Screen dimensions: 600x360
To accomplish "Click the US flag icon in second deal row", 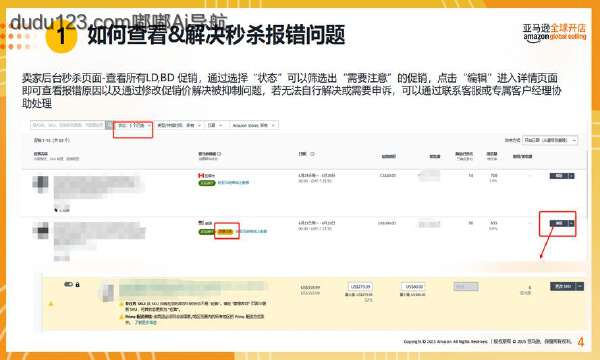I will (201, 223).
